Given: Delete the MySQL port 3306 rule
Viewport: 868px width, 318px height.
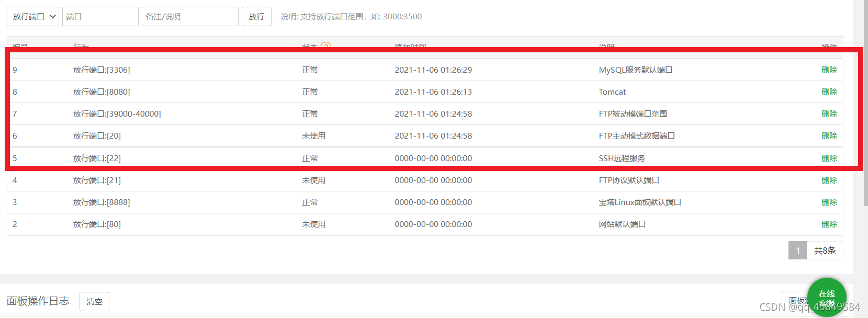Looking at the screenshot, I should tap(829, 70).
